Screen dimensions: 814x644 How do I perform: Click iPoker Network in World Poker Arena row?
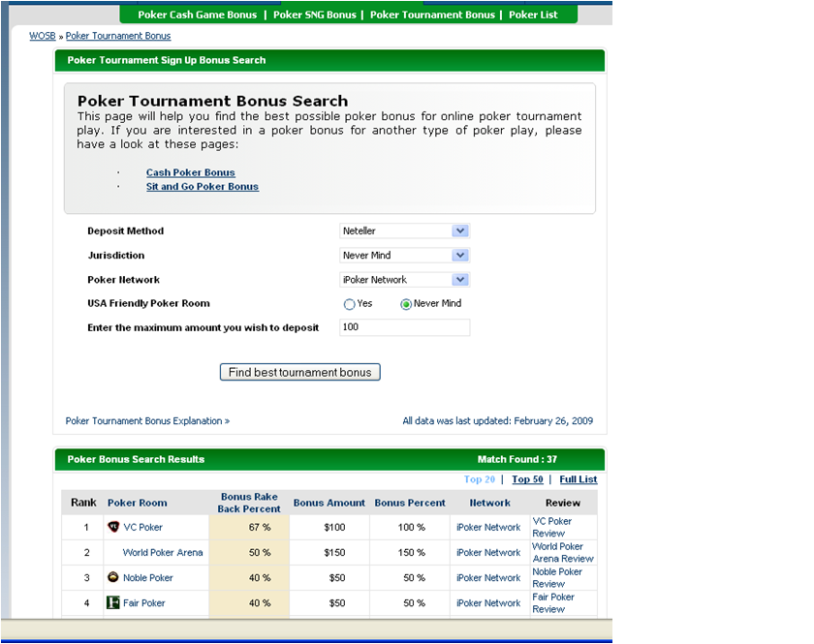click(488, 553)
